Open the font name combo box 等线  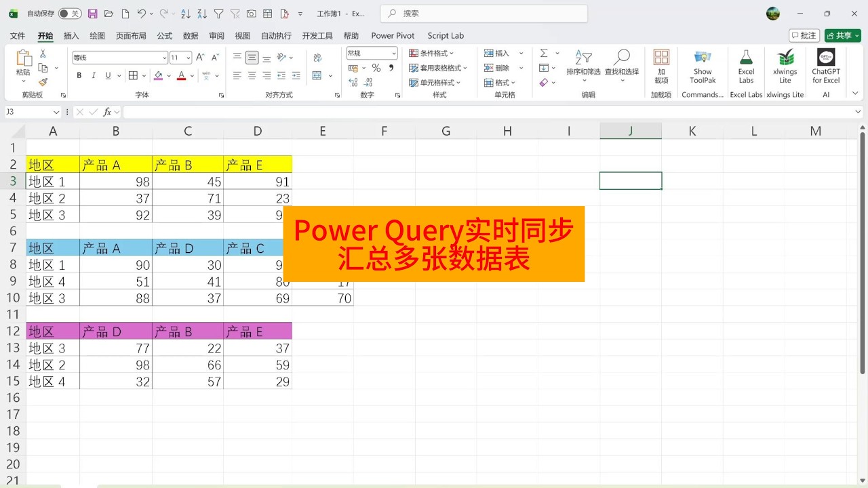pos(119,58)
